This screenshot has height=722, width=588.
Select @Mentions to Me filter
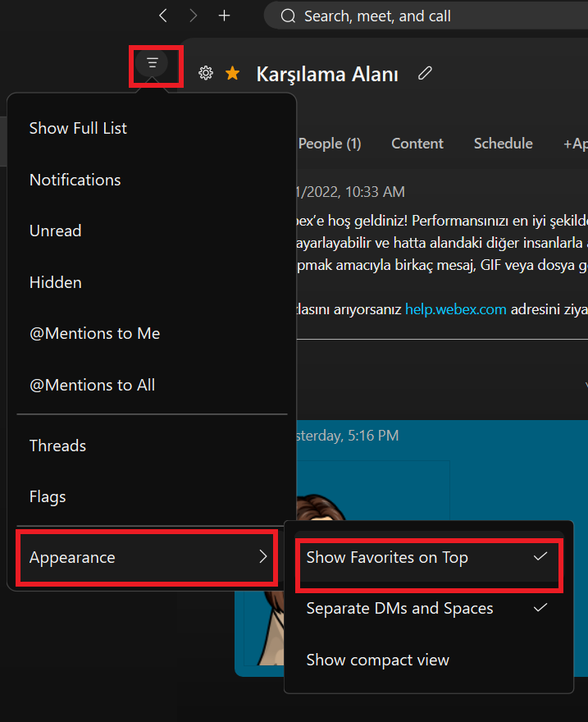(94, 333)
